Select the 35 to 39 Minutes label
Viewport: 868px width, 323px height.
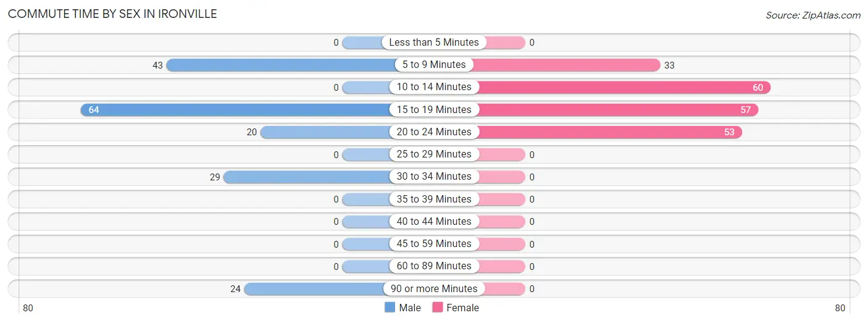(x=434, y=199)
